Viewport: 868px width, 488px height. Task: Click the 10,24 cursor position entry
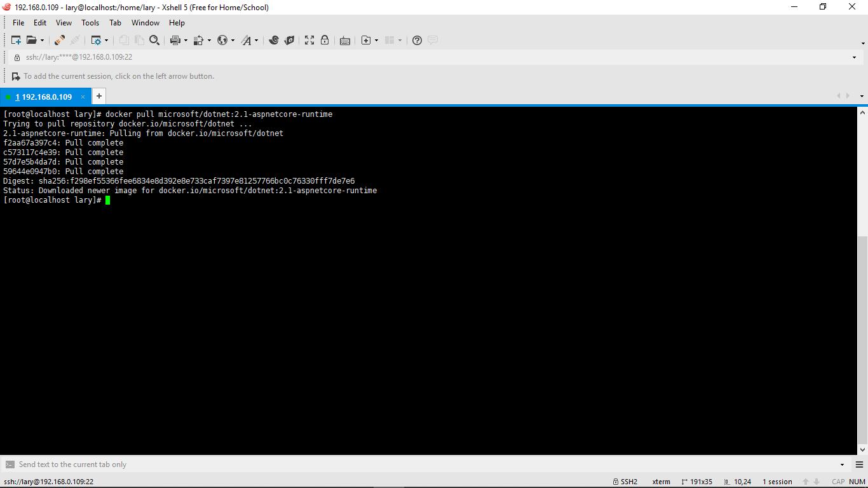tap(738, 482)
